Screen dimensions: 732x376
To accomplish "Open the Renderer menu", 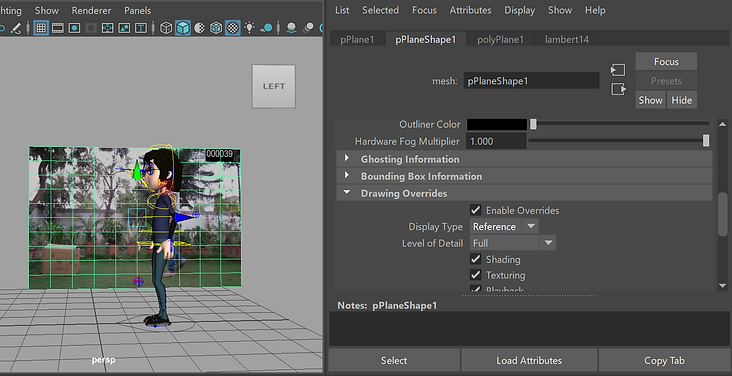I will pyautogui.click(x=92, y=10).
